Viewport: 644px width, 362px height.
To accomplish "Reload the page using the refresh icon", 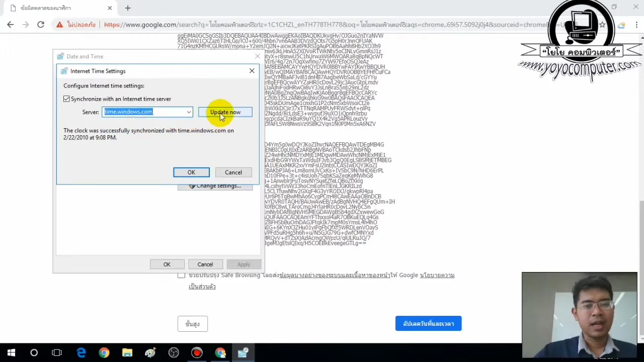I will pyautogui.click(x=41, y=24).
